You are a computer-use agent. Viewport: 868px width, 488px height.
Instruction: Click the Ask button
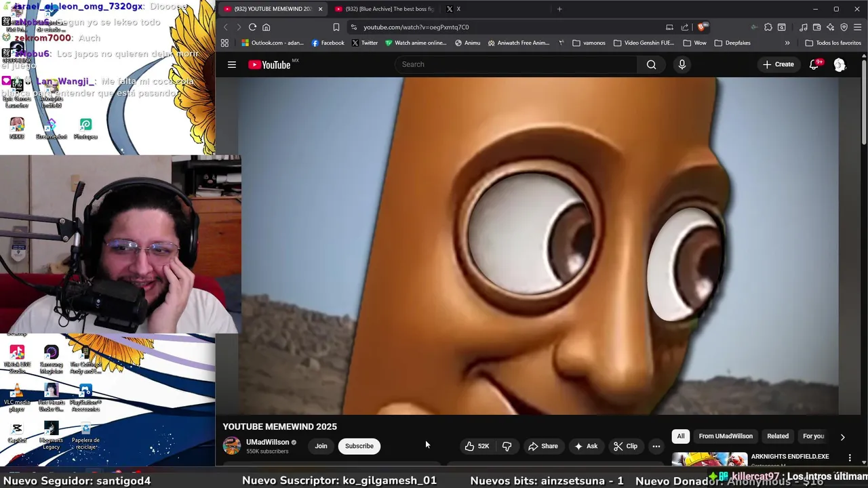click(586, 446)
